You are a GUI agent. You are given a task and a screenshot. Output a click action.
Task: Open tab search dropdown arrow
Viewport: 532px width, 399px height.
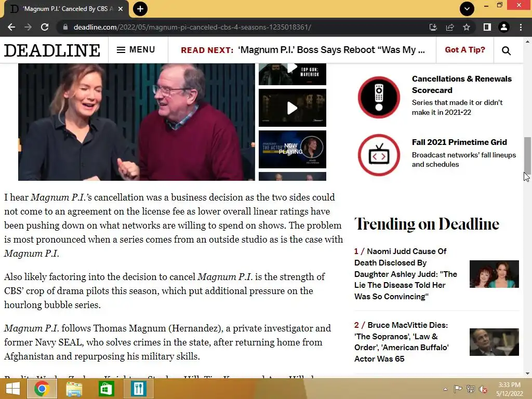[467, 9]
